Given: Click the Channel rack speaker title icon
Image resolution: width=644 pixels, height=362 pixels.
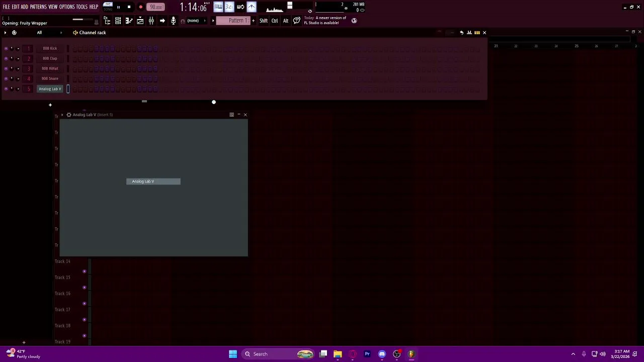Looking at the screenshot, I should 75,33.
